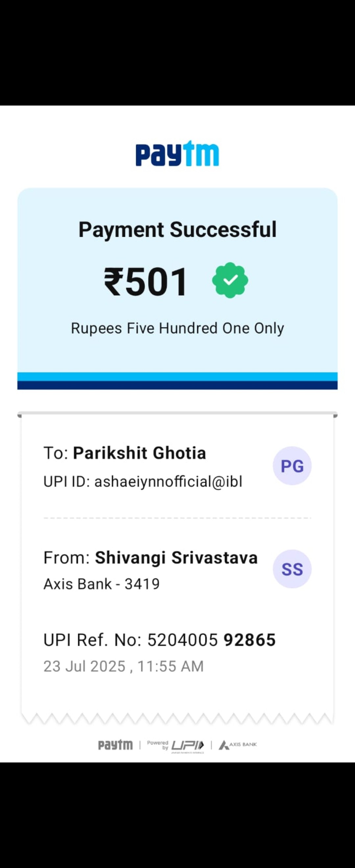
Task: Tap recipient name Parikshit Ghotia
Action: [139, 453]
